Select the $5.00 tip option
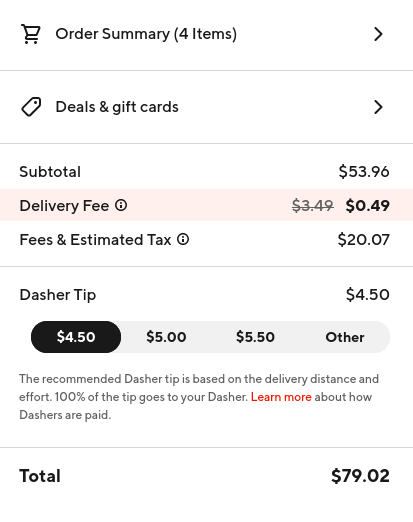413x522 pixels. 166,337
